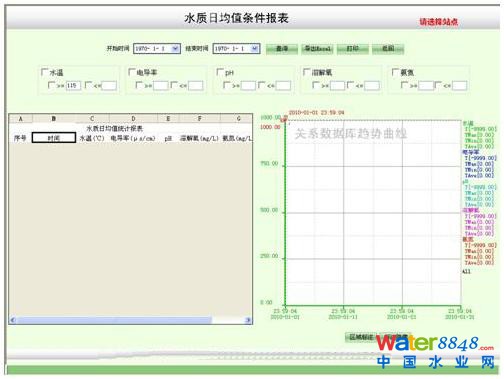Click the export to Excel button
504x379 pixels.
pos(317,49)
